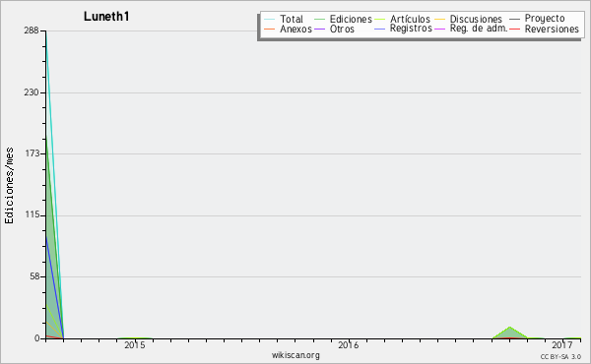Click the 2015 x-axis label
The height and width of the screenshot is (364, 591).
tap(135, 345)
